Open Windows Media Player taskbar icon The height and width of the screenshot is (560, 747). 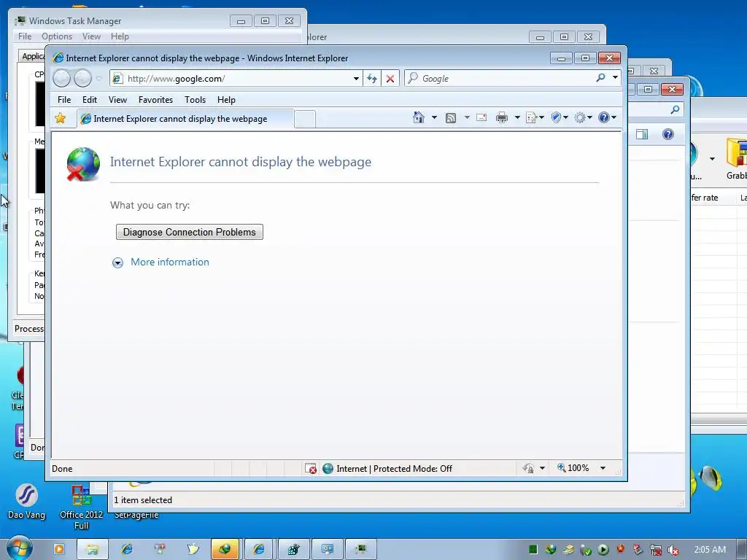(59, 549)
